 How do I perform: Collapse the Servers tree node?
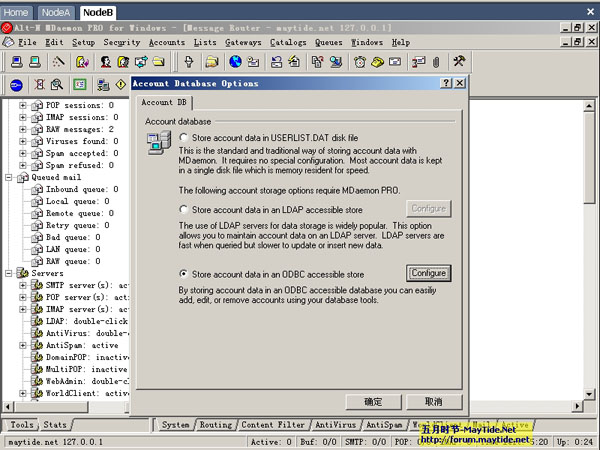coord(7,273)
